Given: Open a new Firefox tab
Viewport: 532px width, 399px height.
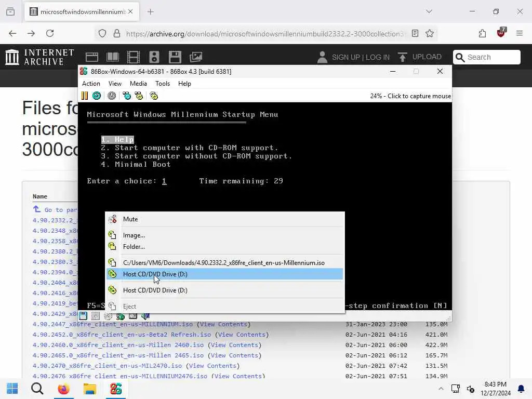Looking at the screenshot, I should pyautogui.click(x=151, y=12).
